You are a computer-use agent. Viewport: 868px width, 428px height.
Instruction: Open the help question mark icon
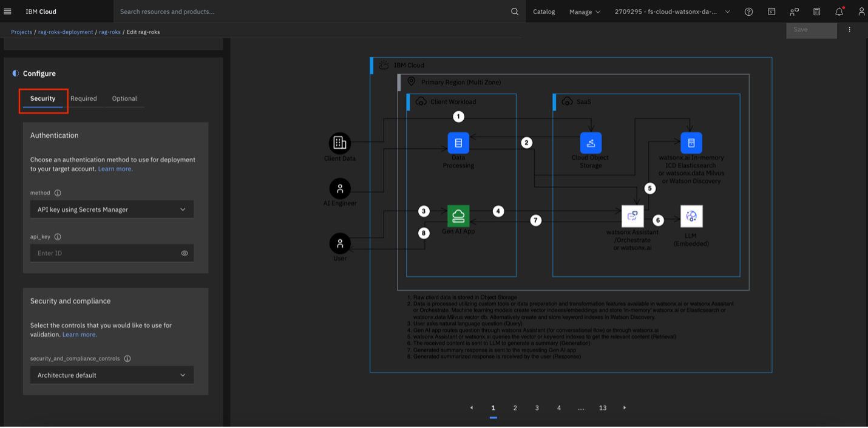[x=748, y=12]
